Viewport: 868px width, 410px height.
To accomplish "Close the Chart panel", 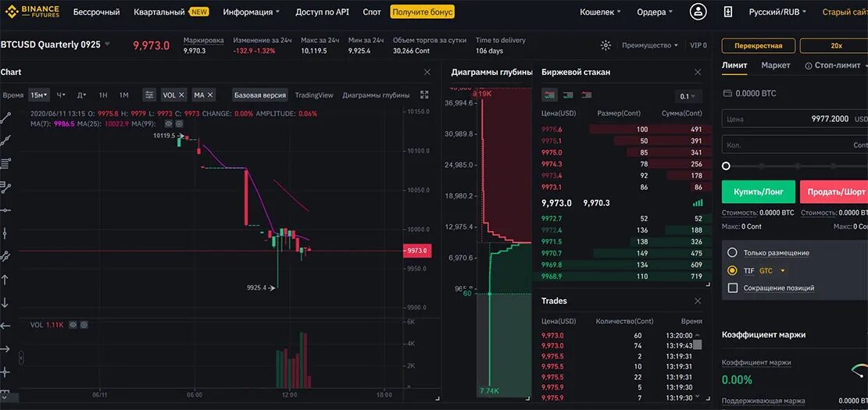I will pos(427,72).
